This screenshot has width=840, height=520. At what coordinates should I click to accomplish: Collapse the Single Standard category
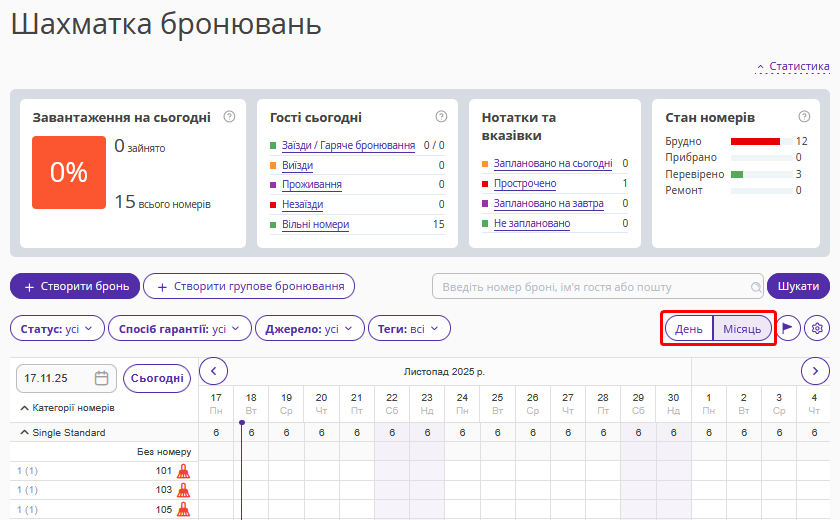[24, 433]
